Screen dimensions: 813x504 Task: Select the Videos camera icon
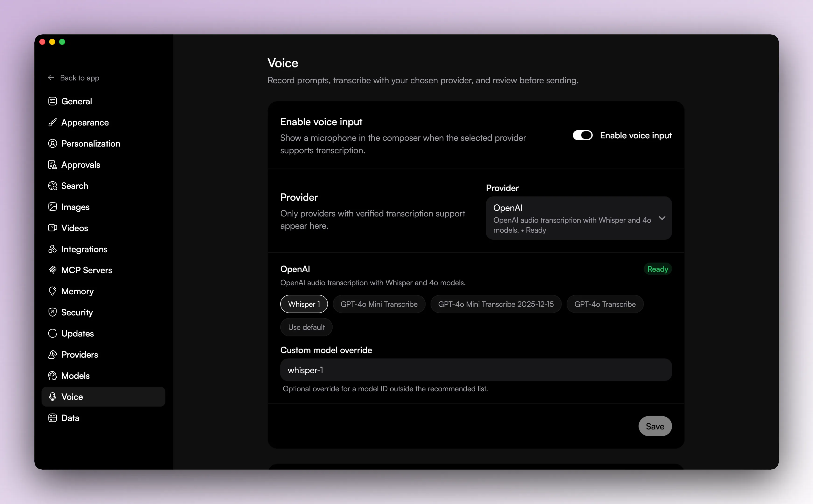coord(53,228)
